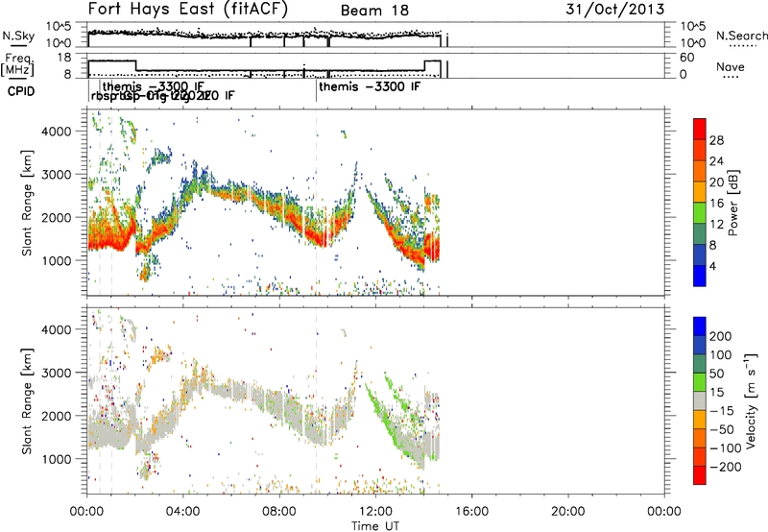
Task: Click the blue top of the velocity colorbar
Action: point(700,326)
